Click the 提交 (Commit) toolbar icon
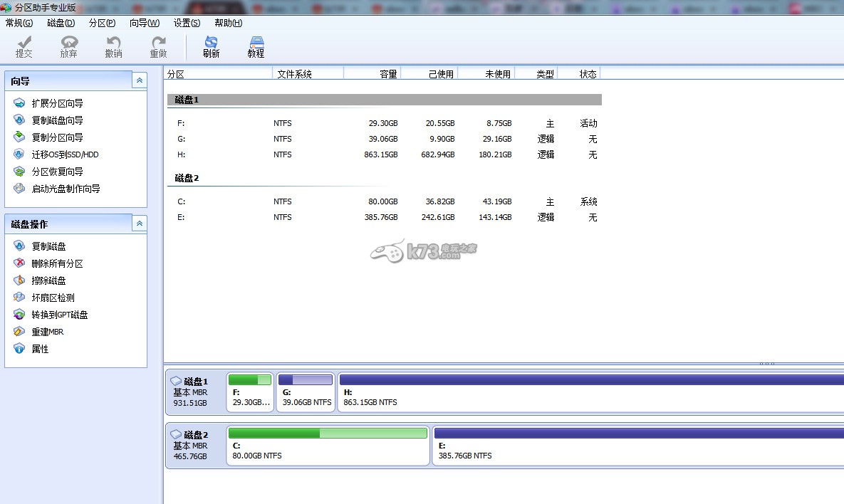The image size is (844, 504). (24, 47)
